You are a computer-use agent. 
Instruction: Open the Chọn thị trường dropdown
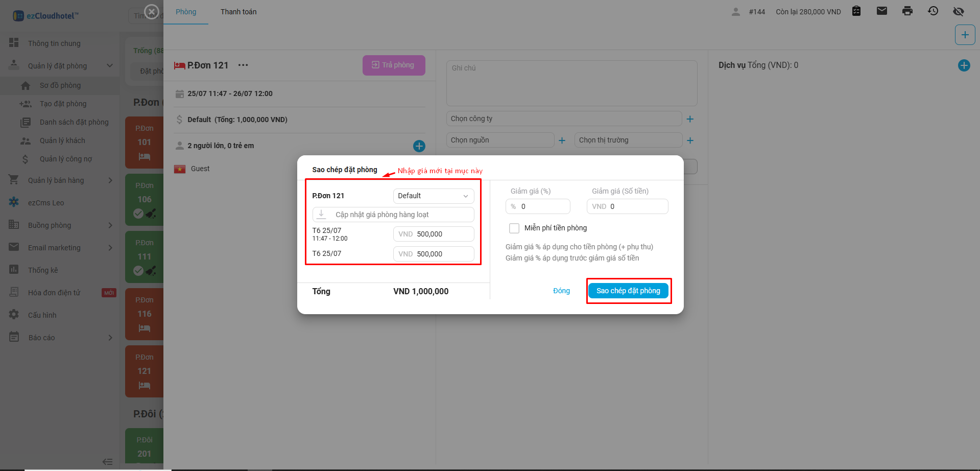(628, 140)
